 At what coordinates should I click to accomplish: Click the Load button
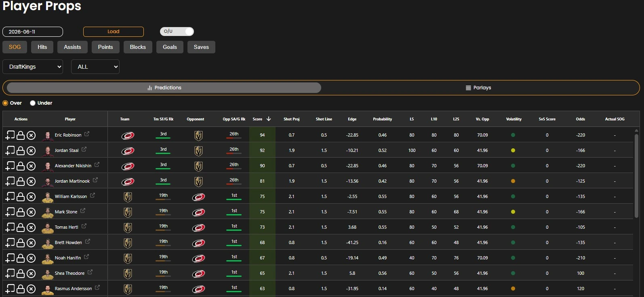point(114,32)
